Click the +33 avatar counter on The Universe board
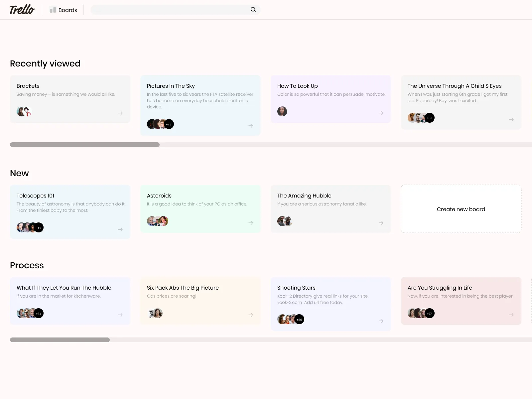The width and height of the screenshot is (532, 399). click(x=429, y=118)
